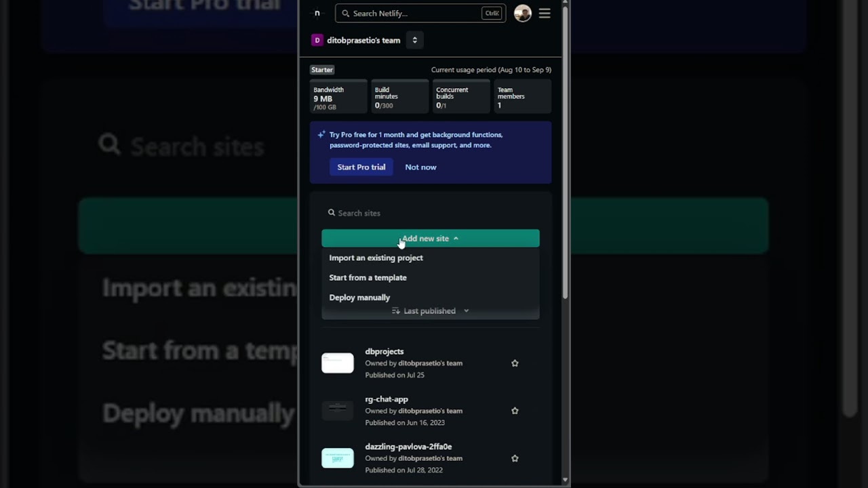Open the hamburger navigation menu

click(x=545, y=14)
